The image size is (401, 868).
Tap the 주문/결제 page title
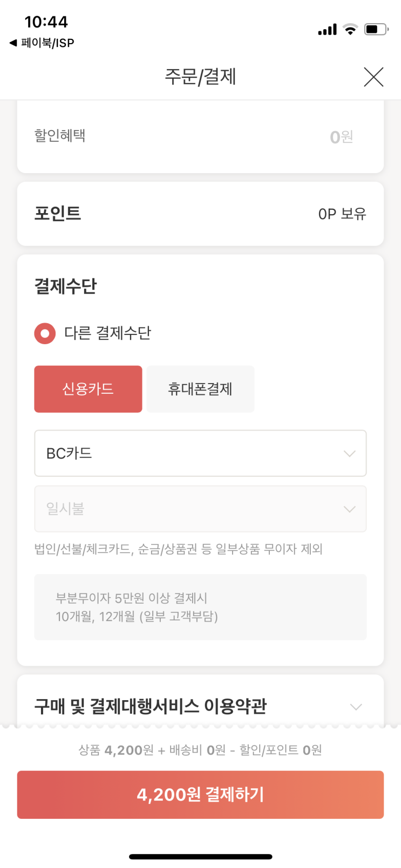pyautogui.click(x=200, y=77)
